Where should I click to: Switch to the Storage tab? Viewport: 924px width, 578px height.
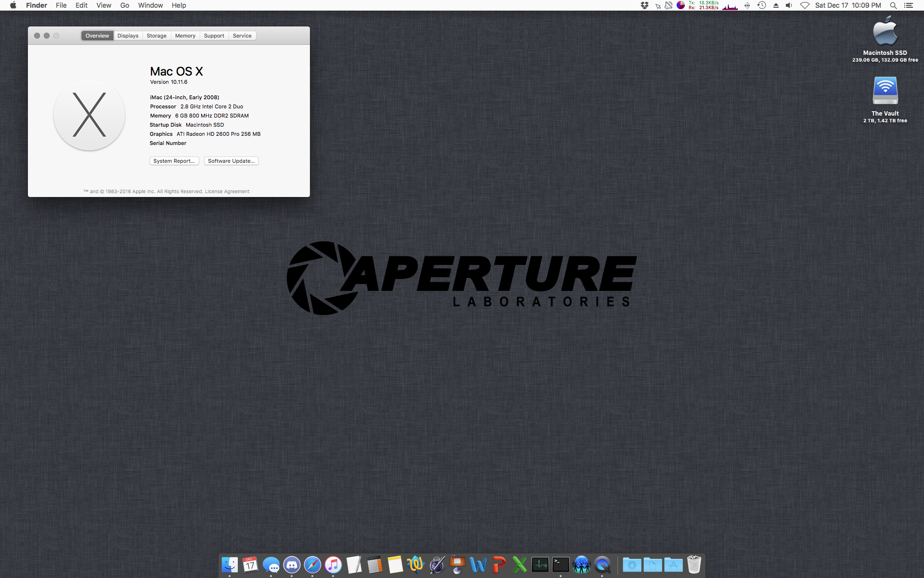(156, 36)
